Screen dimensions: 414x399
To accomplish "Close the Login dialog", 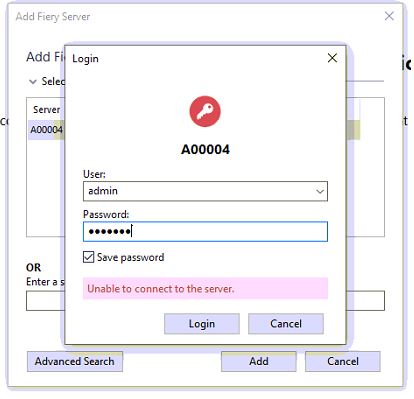I will (x=332, y=58).
